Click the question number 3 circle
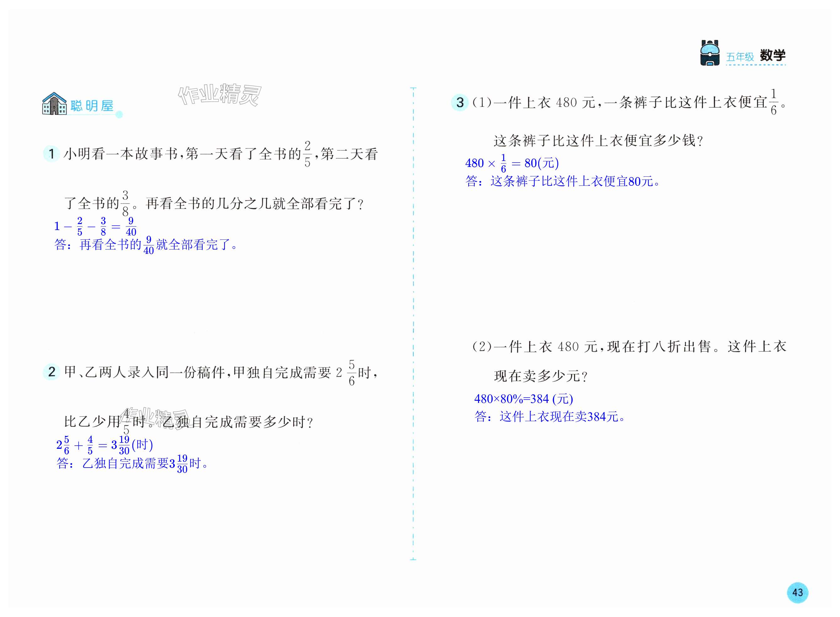The width and height of the screenshot is (840, 617). 460,102
